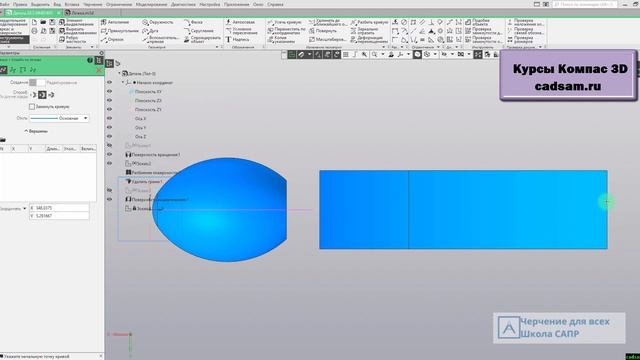Select the Отрезок line tool
The width and height of the screenshot is (640, 360).
(x=112, y=40)
